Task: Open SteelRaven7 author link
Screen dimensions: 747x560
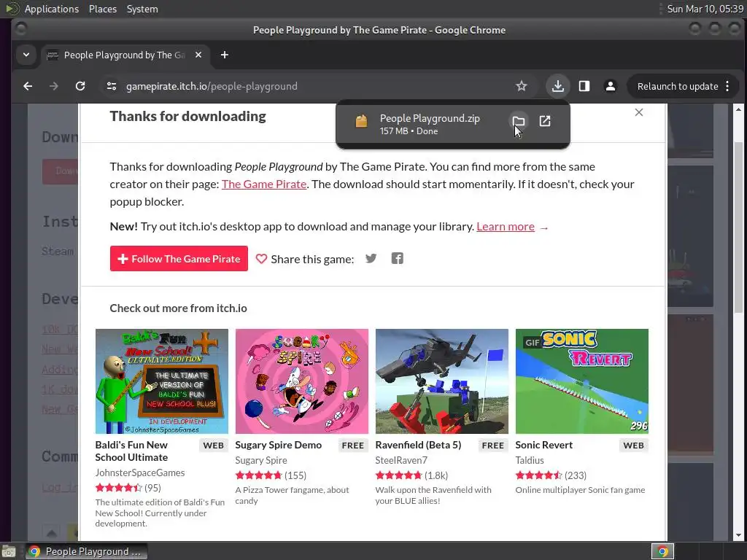Action: coord(401,461)
